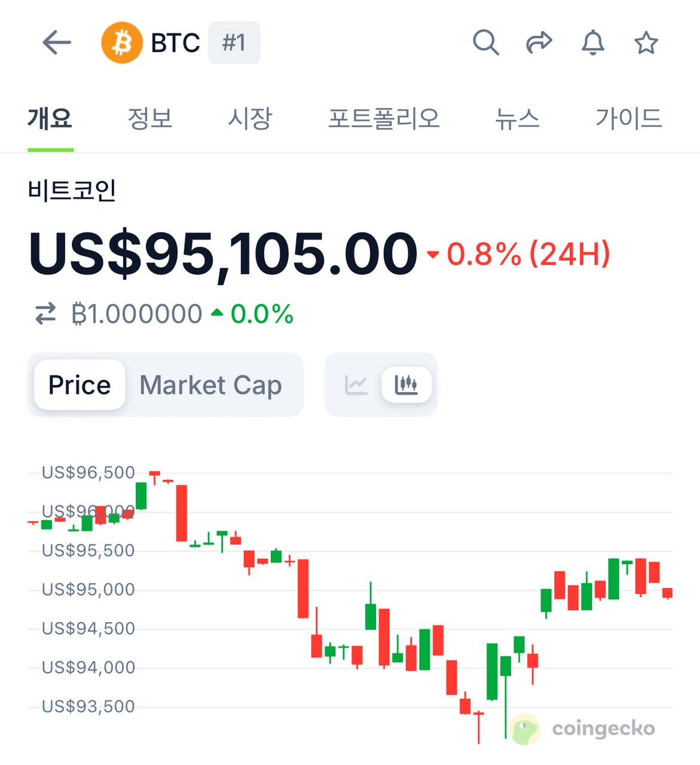700x765 pixels.
Task: Open the price alert bell icon
Action: click(593, 42)
